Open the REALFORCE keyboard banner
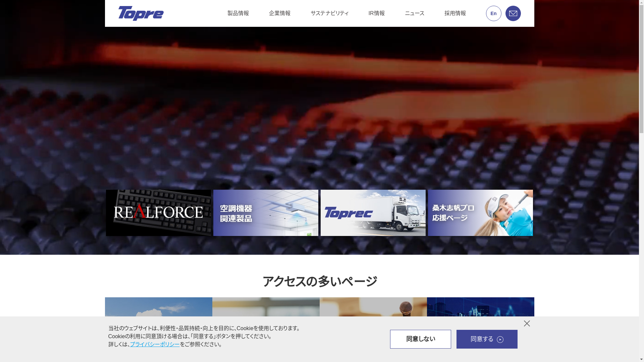This screenshot has height=362, width=644. click(158, 213)
